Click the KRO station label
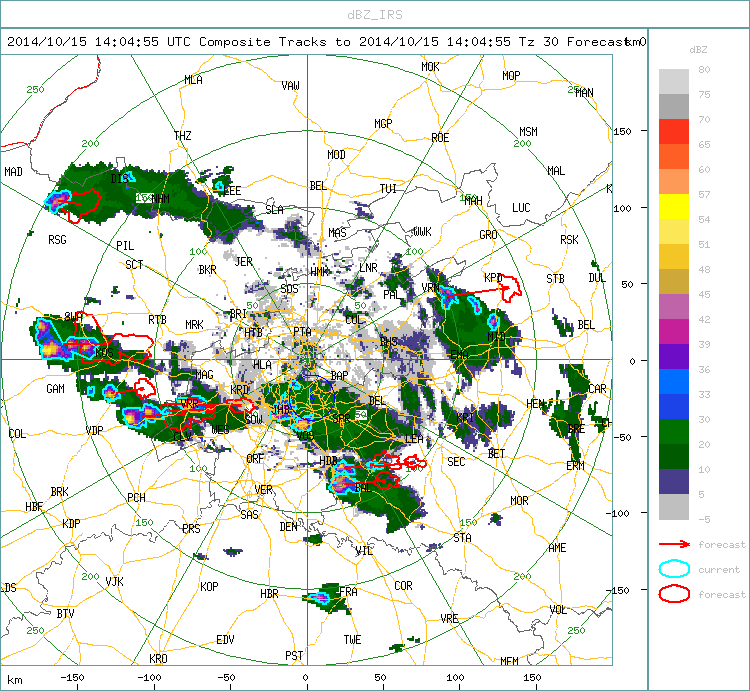The width and height of the screenshot is (750, 691). coord(158,659)
